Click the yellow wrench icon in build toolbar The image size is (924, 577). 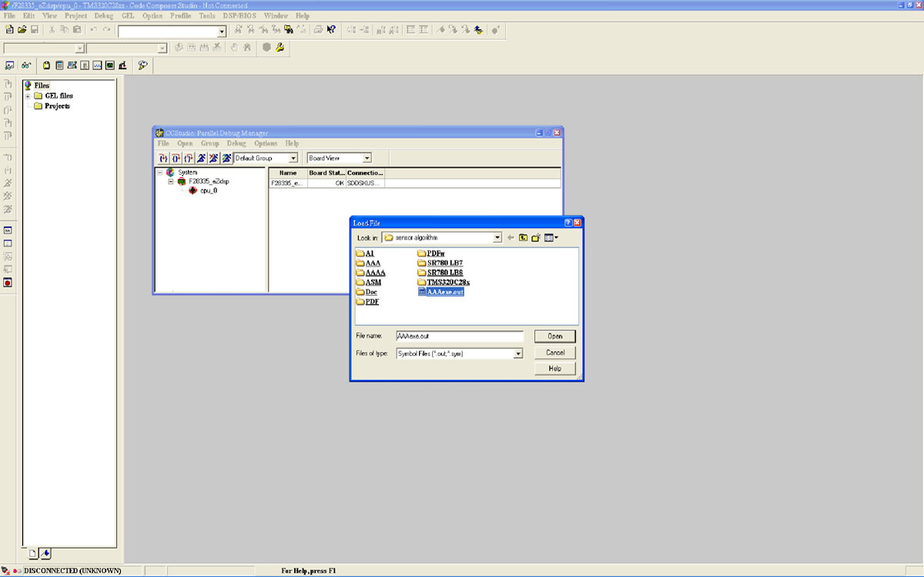click(280, 48)
